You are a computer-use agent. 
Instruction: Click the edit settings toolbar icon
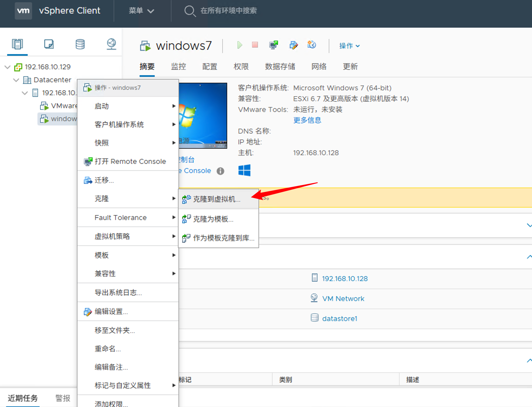pyautogui.click(x=293, y=45)
